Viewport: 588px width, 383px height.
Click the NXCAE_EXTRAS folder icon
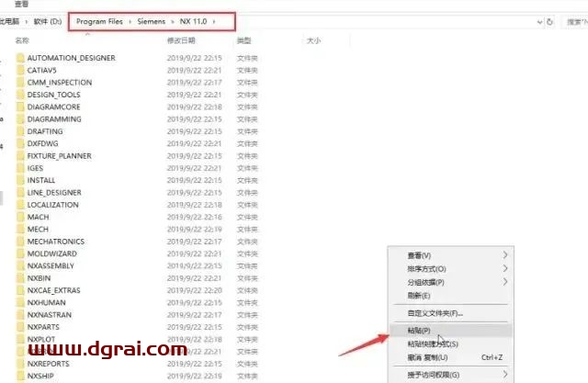[20, 291]
